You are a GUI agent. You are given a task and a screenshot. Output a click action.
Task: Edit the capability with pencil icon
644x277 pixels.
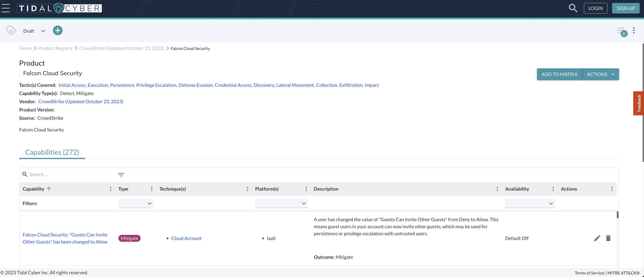pyautogui.click(x=597, y=238)
